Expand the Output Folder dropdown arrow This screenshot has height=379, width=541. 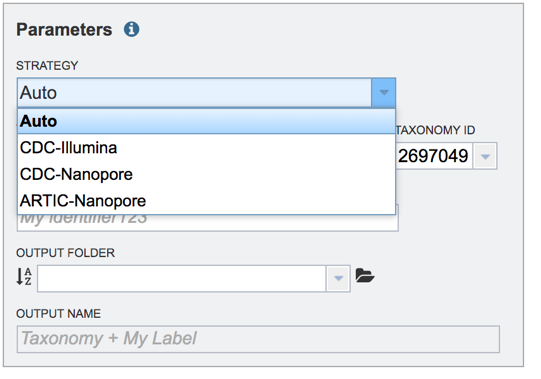[x=338, y=278]
